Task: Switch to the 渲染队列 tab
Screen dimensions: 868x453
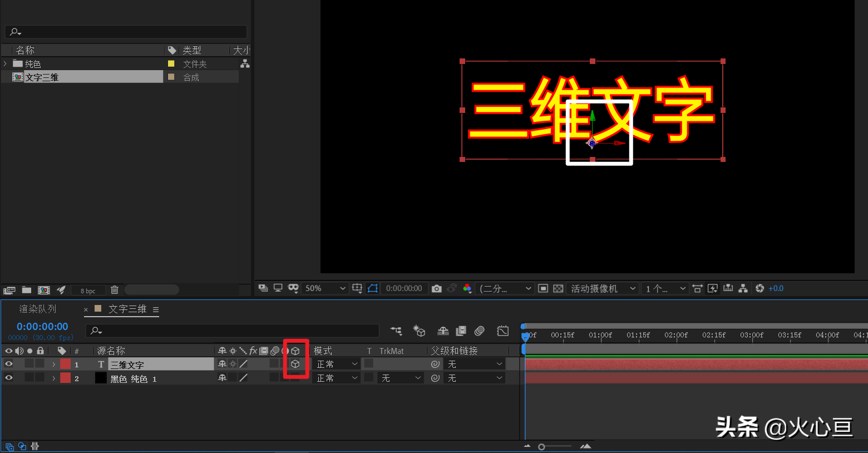Action: pos(38,309)
